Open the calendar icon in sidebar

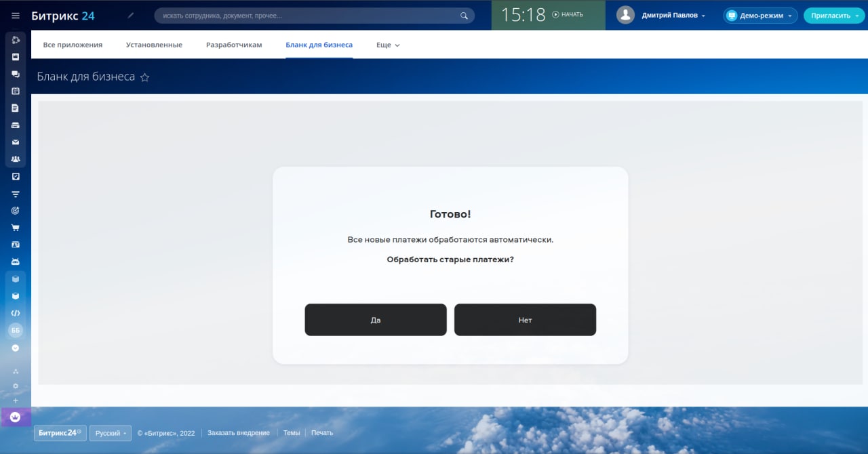tap(16, 91)
